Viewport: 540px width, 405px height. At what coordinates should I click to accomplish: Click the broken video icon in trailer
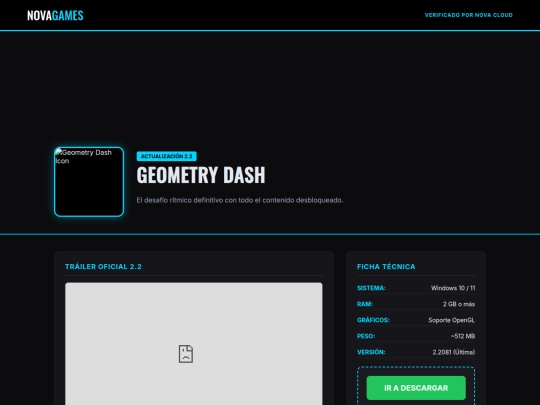(186, 353)
